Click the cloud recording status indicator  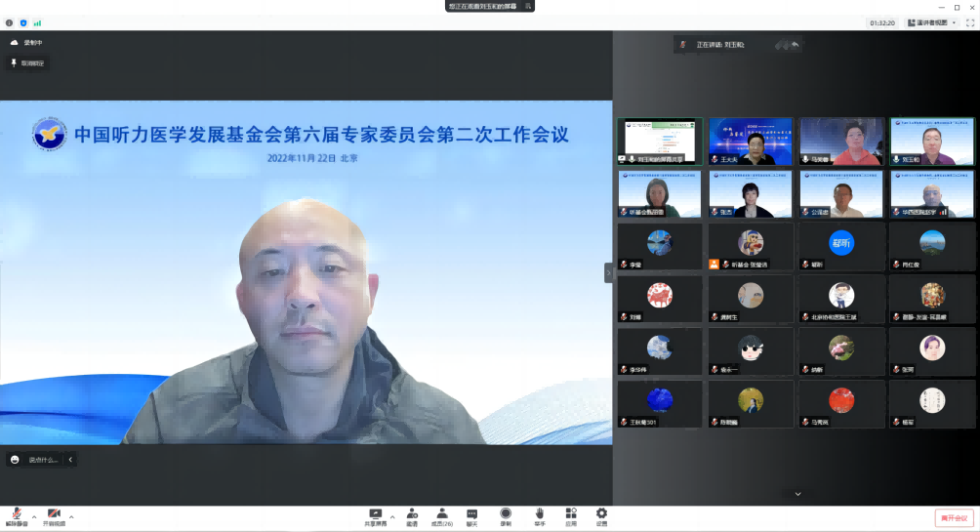pyautogui.click(x=26, y=43)
